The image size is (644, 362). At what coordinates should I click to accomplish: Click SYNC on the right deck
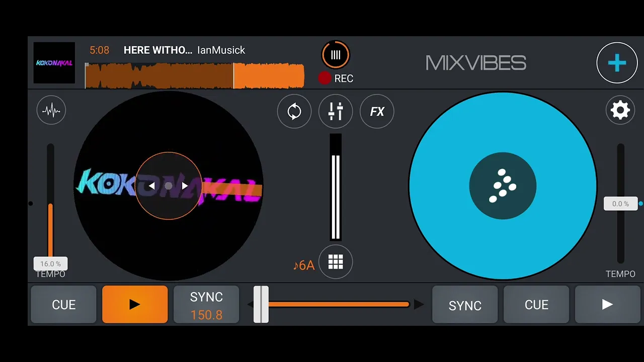[465, 305]
